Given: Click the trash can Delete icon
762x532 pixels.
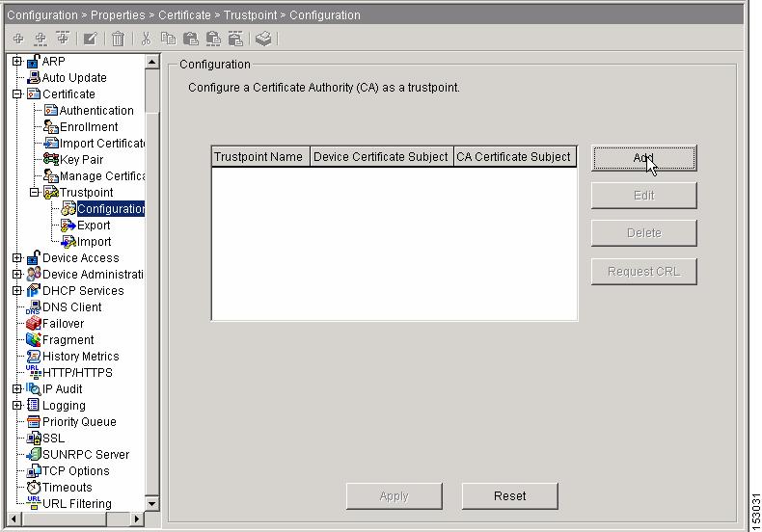Looking at the screenshot, I should tap(118, 39).
